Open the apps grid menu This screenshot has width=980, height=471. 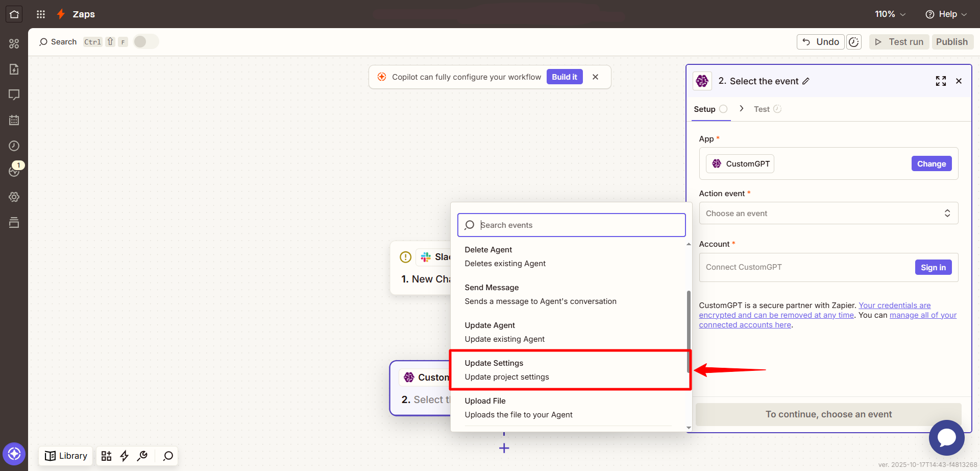41,14
